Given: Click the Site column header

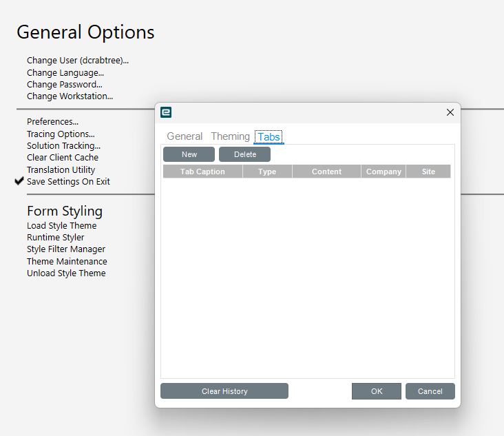Looking at the screenshot, I should 428,172.
